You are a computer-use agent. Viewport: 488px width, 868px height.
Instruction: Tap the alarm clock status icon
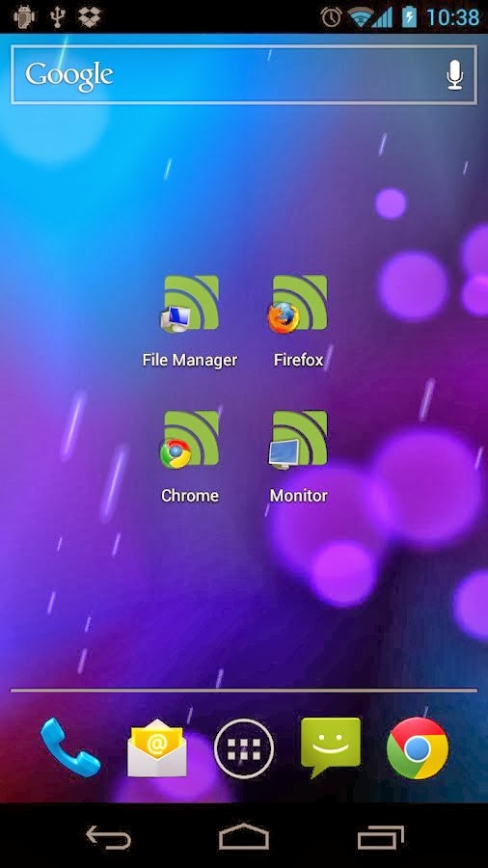[x=331, y=17]
